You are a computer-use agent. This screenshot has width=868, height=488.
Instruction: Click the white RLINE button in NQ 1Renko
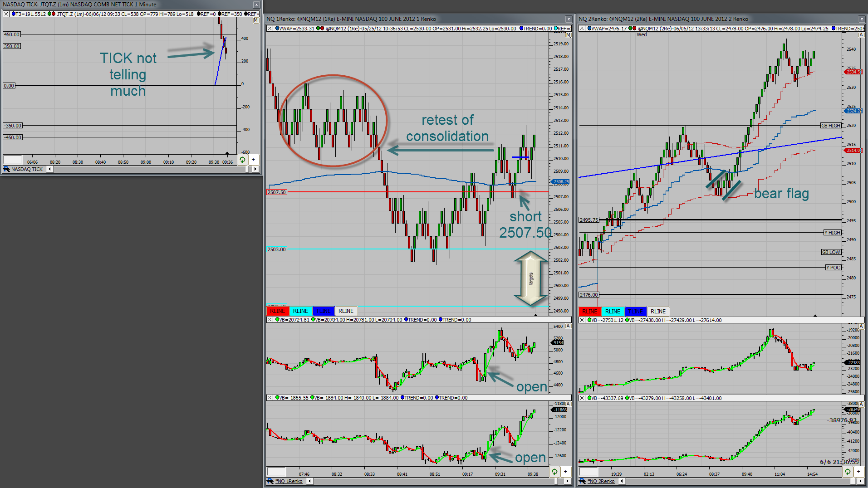click(x=346, y=311)
